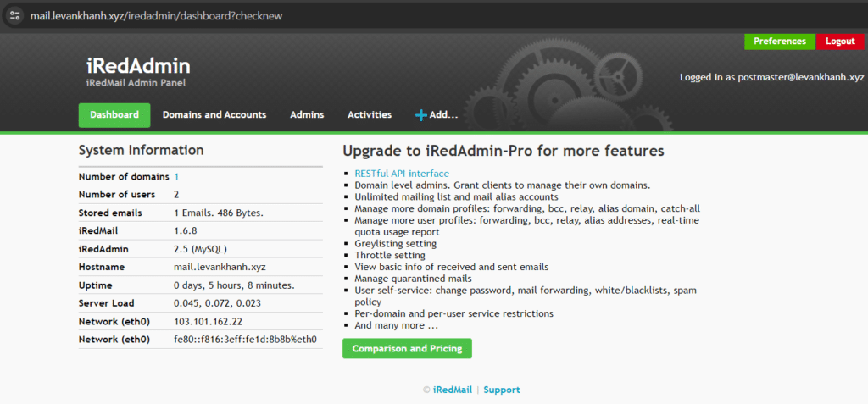Visit the Support link in the footer
868x404 pixels.
(502, 390)
